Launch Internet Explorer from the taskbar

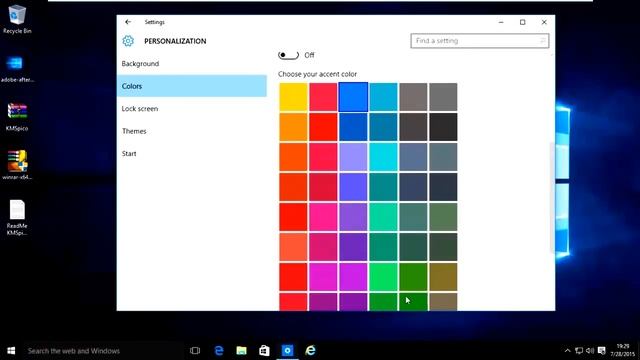click(x=310, y=351)
